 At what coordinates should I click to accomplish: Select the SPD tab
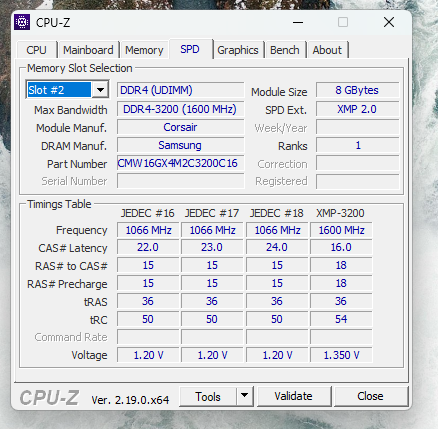coord(190,49)
